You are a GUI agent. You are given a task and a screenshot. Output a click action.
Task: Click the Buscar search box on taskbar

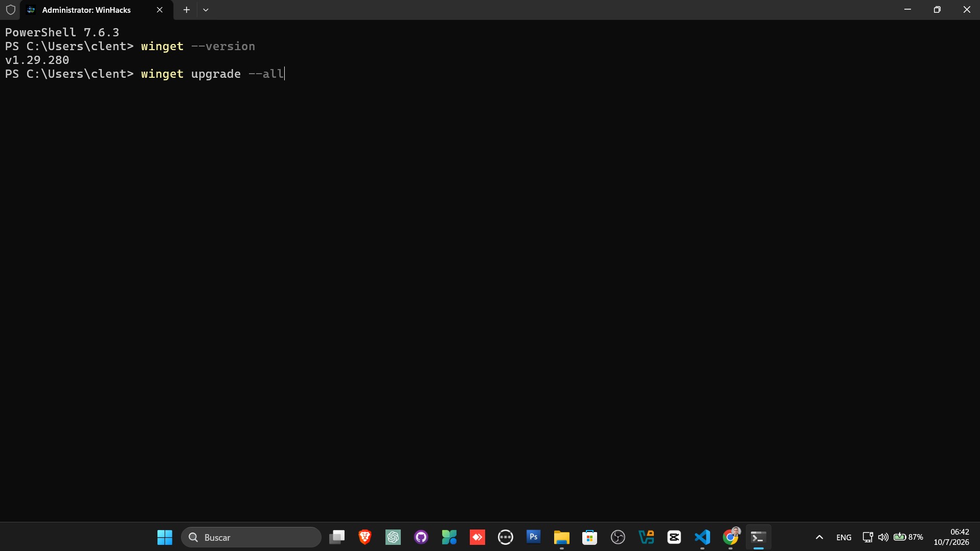point(251,537)
